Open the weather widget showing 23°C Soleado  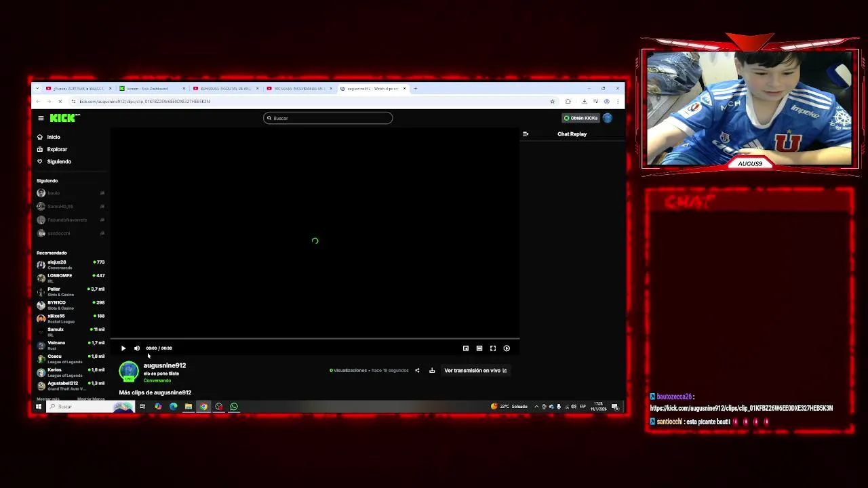[509, 407]
